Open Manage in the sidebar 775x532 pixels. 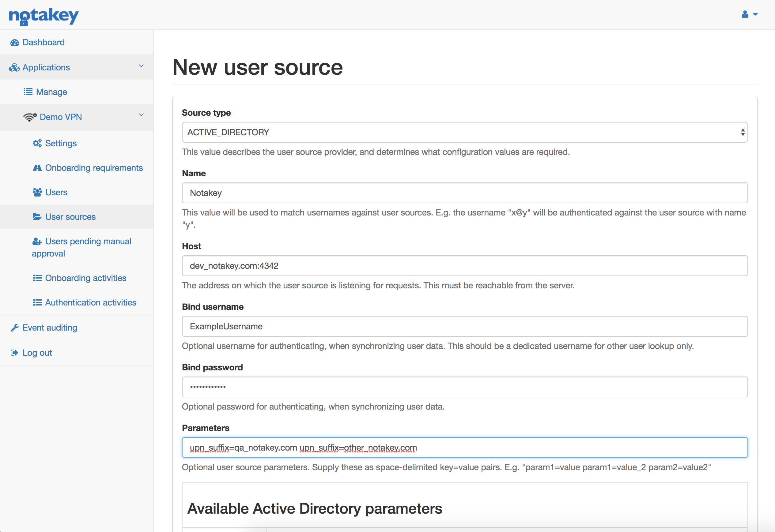tap(52, 92)
